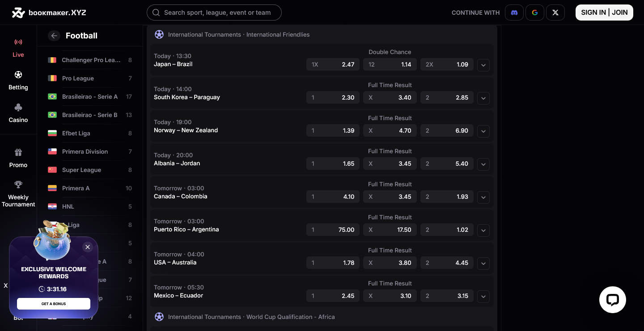The width and height of the screenshot is (644, 331).
Task: Go to the Casino section
Action: click(18, 107)
